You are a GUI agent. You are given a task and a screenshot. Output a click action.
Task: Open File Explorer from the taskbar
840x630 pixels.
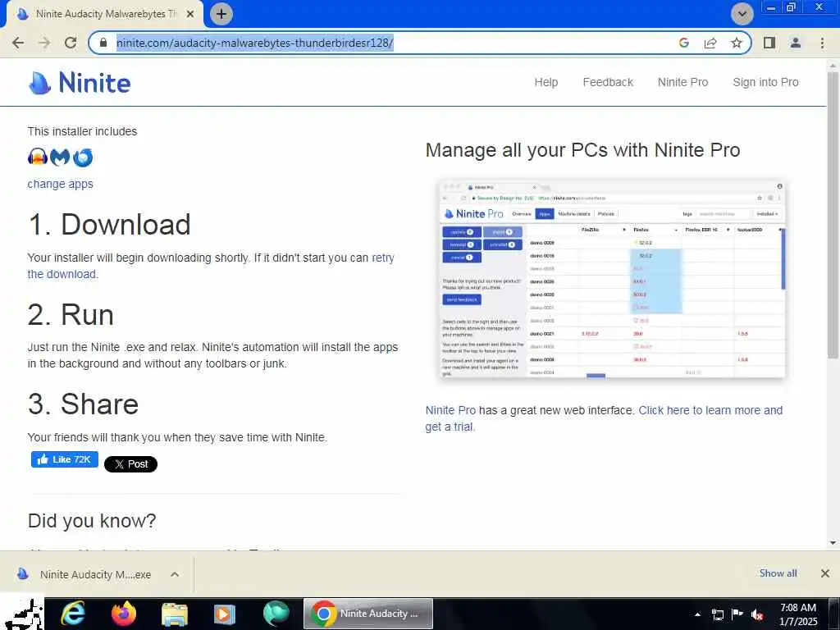coord(175,614)
